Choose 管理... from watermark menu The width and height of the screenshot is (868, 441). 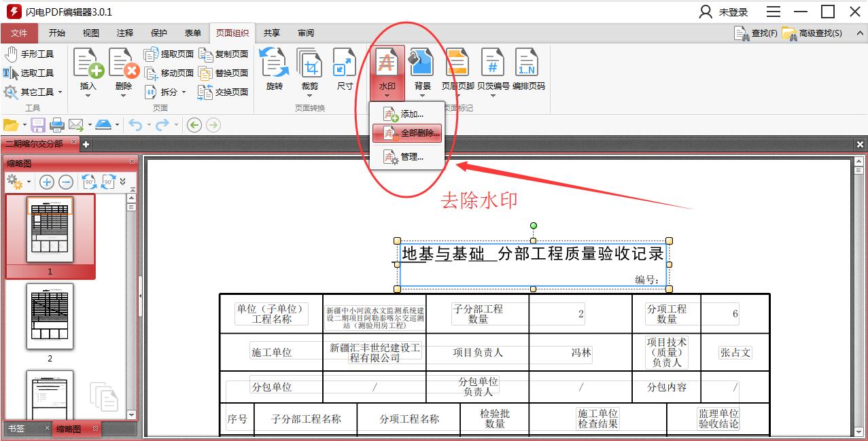407,156
